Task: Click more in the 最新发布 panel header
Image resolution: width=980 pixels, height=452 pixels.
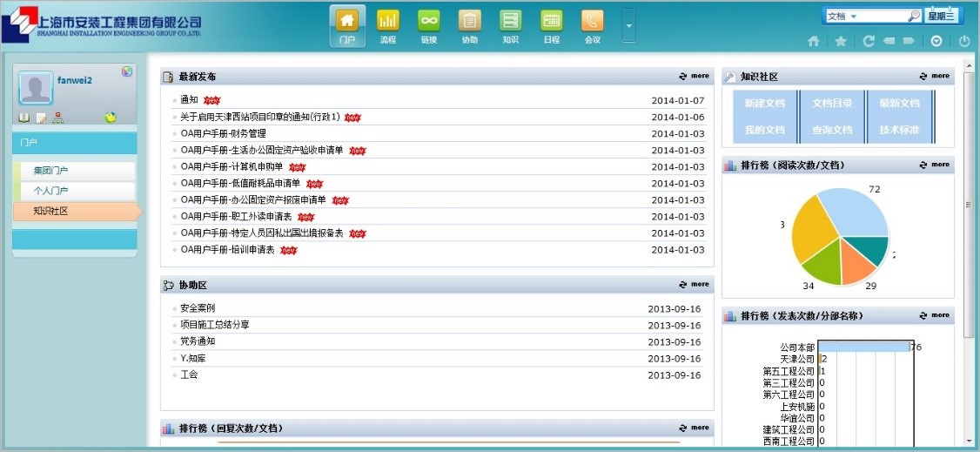Action: coord(695,77)
